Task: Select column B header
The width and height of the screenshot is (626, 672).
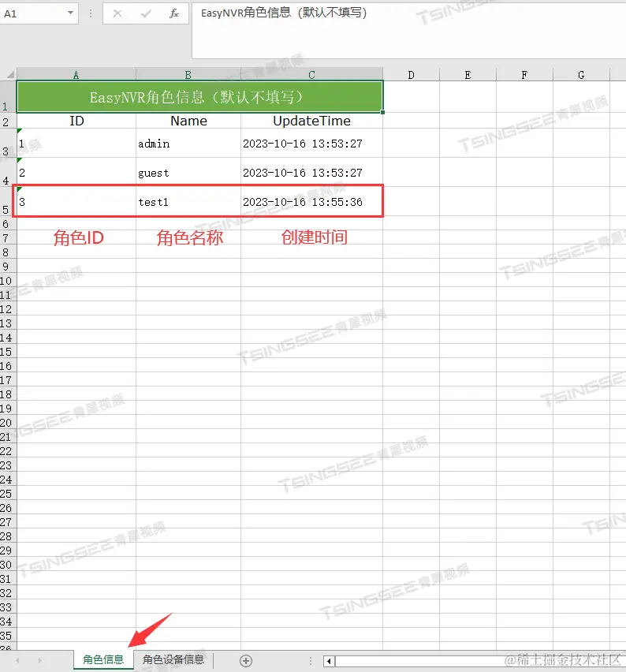Action: 188,75
